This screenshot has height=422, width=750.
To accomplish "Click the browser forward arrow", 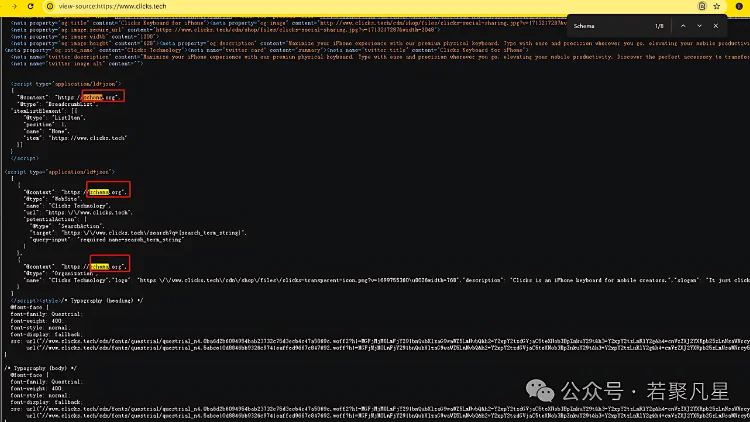I will 14,6.
